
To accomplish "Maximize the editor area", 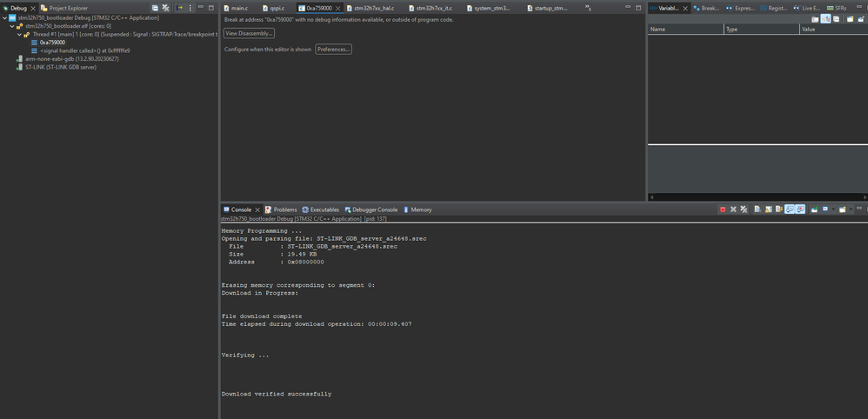I will pyautogui.click(x=638, y=8).
